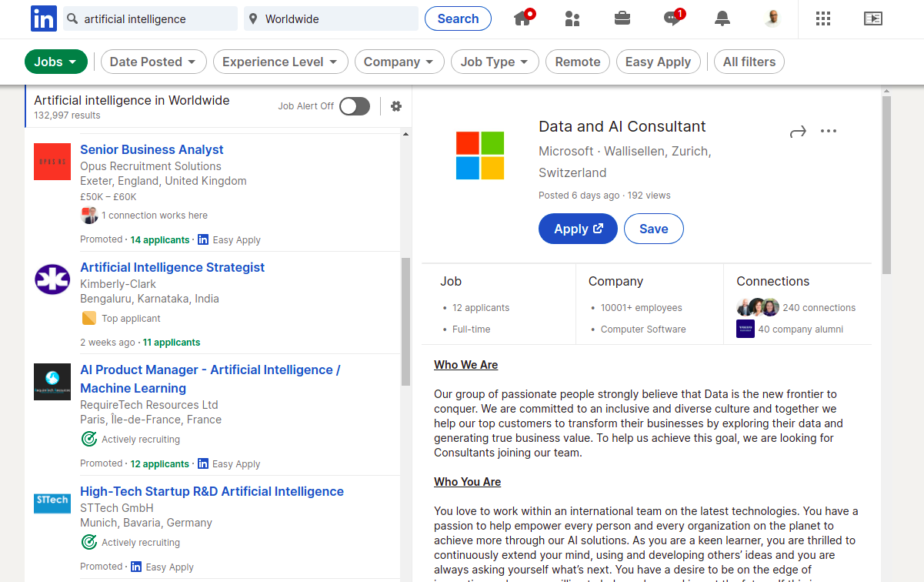The width and height of the screenshot is (924, 582).
Task: Open My Network people icon
Action: (572, 18)
